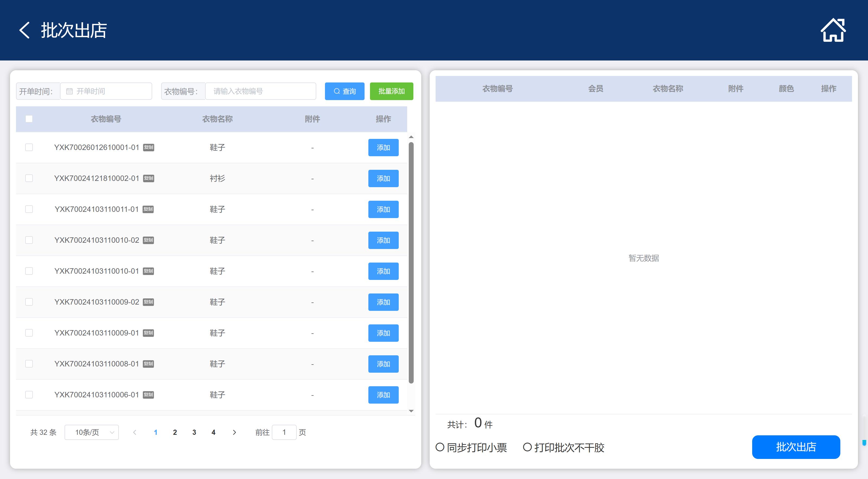868x479 pixels.
Task: Switch to page 4 in pagination
Action: coord(213,432)
